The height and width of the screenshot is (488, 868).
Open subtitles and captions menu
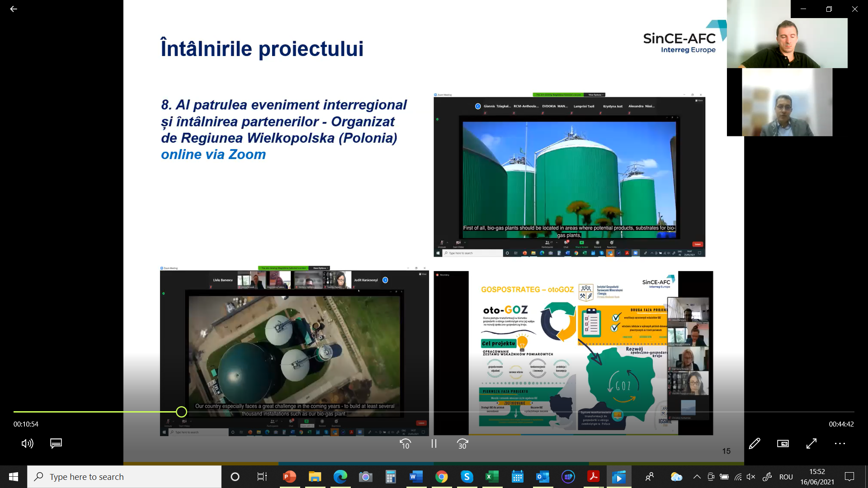tap(56, 443)
